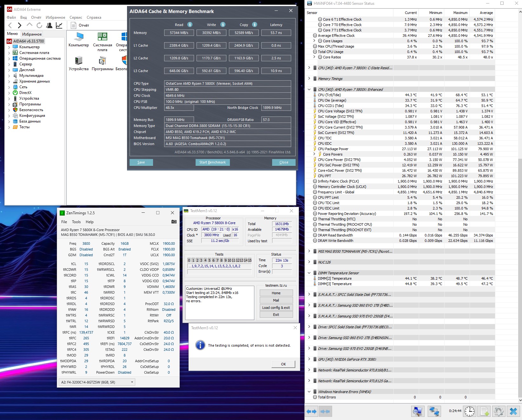The width and height of the screenshot is (522, 420).
Task: Switch to the Избранное tab in AIDA64
Action: tap(32, 34)
